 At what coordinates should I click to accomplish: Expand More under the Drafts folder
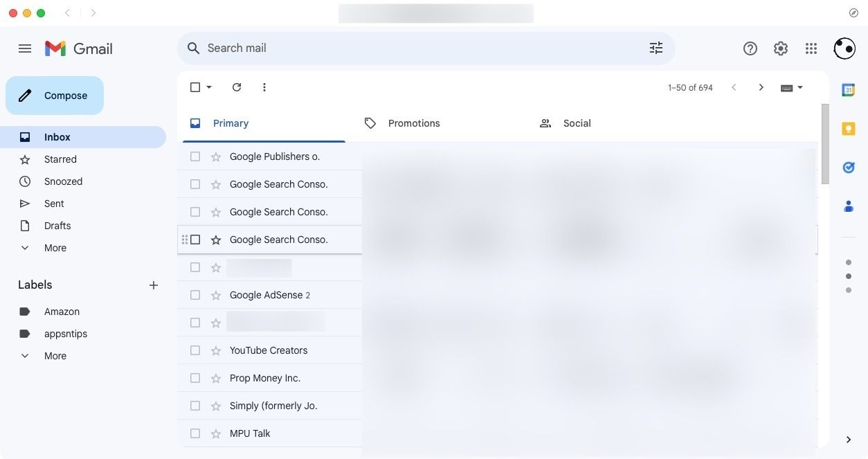click(55, 248)
